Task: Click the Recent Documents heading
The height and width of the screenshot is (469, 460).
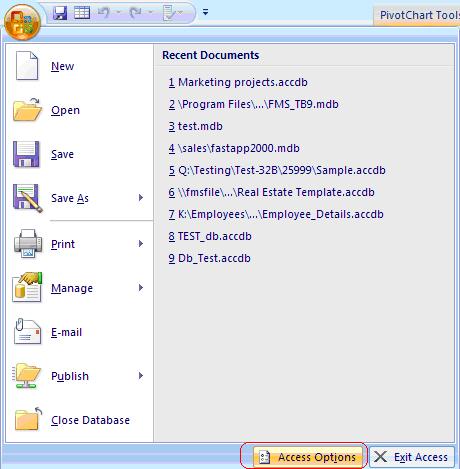Action: [211, 55]
